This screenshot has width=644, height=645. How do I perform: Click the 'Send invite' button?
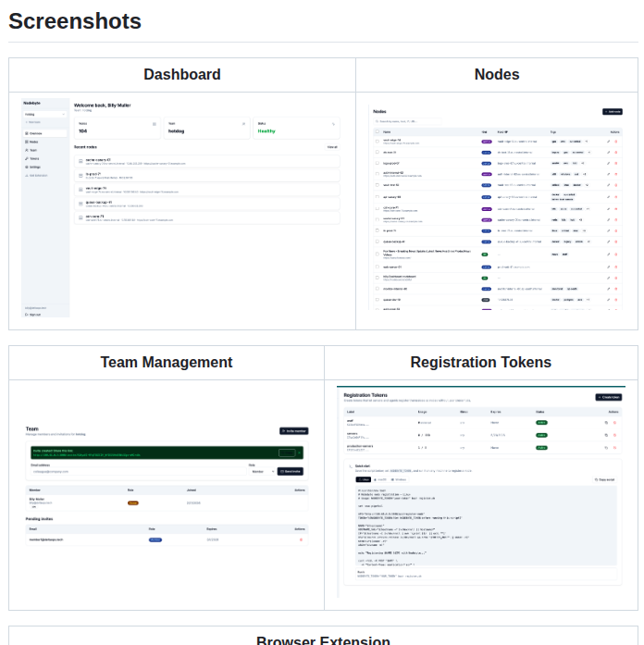tap(291, 471)
